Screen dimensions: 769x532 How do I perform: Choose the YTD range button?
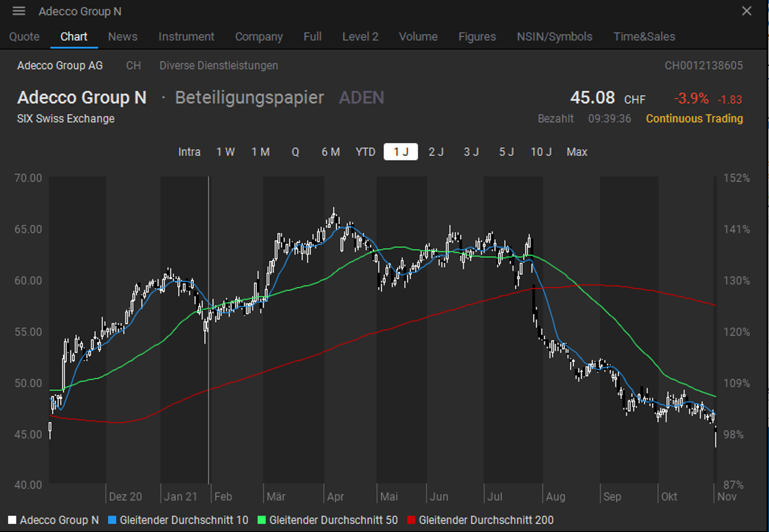point(365,152)
